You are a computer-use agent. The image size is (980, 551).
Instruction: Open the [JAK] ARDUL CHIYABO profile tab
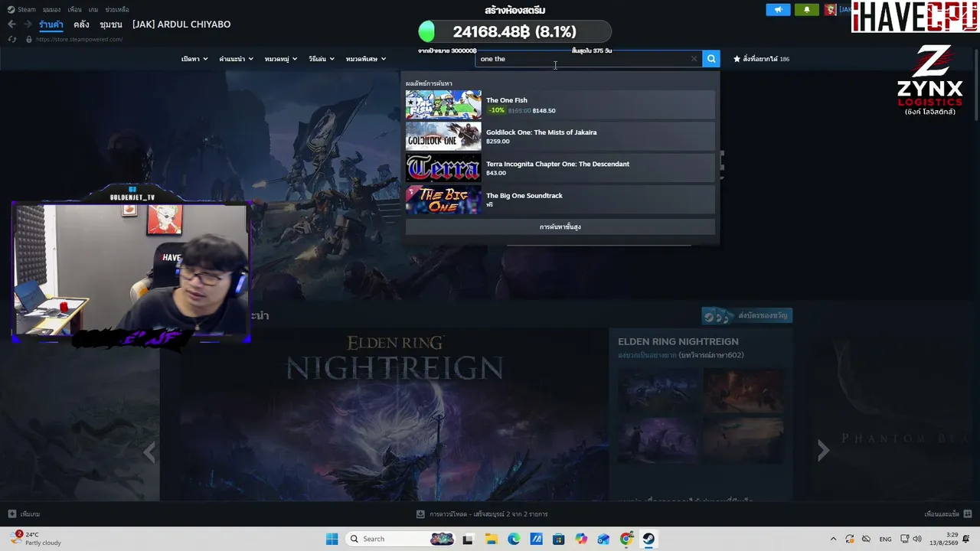[x=181, y=24]
